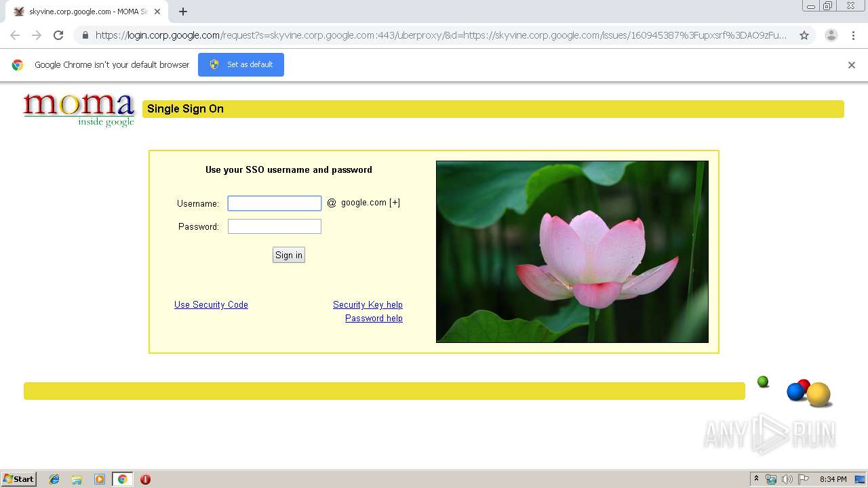
Task: Click the padlock site info icon
Action: (85, 35)
